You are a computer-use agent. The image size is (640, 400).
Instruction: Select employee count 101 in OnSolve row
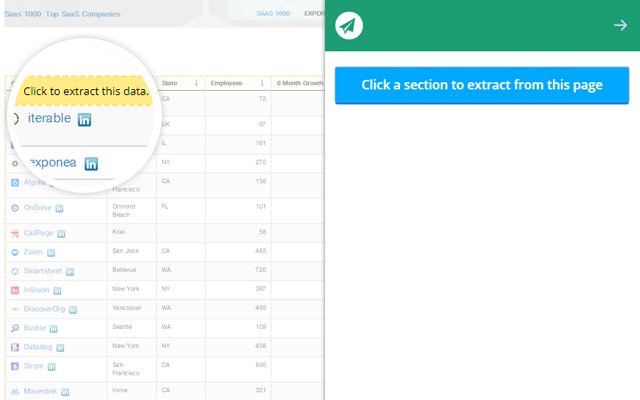click(261, 206)
